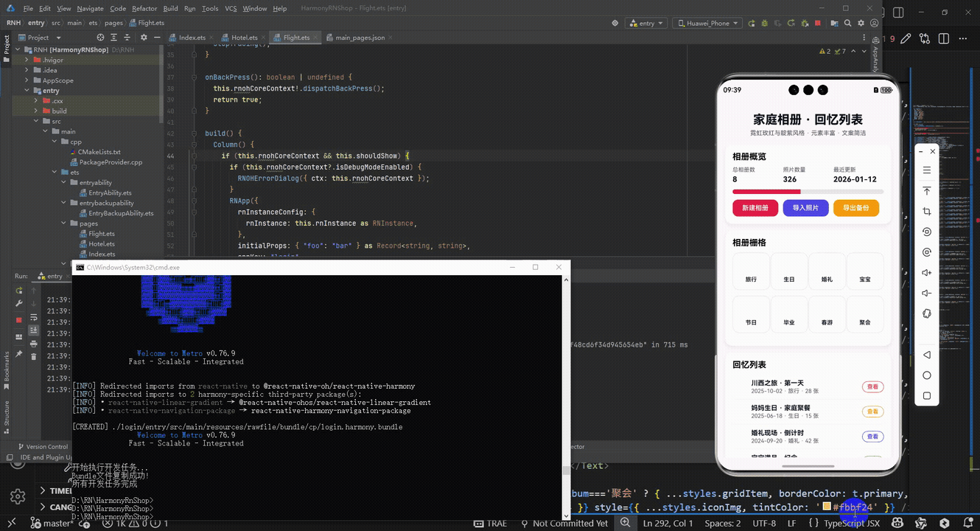Click the #fbbf24 color swatch in code
Screen dimensions: 980x531
click(x=827, y=507)
